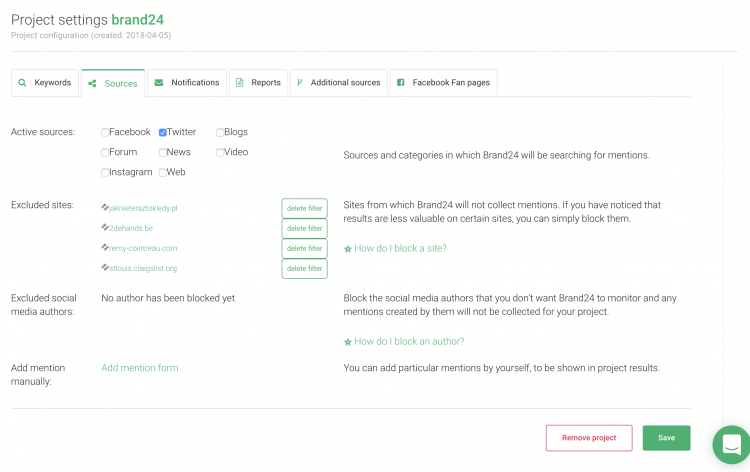Delete filter for stlouis.craigslist.org
Screen dimensions: 750x472
[x=304, y=269]
